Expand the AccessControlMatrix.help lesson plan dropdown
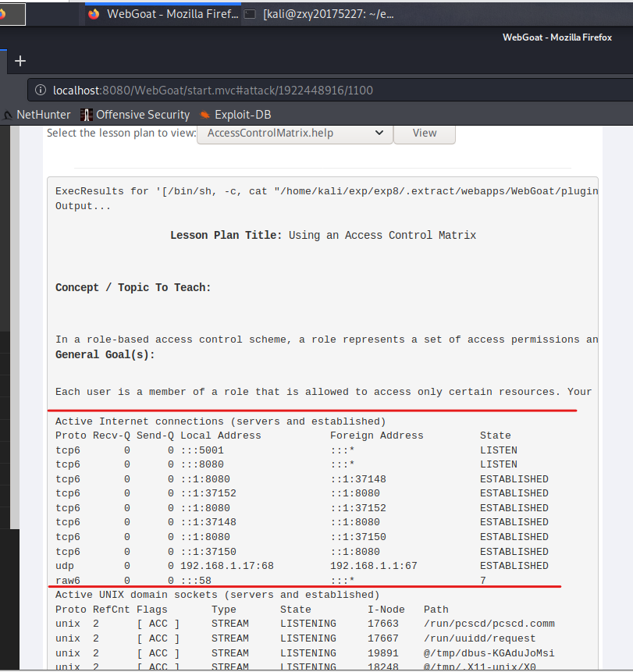The image size is (633, 672). [295, 133]
